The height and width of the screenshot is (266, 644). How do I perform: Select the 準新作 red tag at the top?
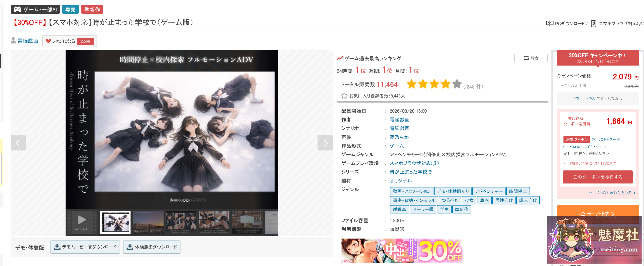[x=92, y=10]
